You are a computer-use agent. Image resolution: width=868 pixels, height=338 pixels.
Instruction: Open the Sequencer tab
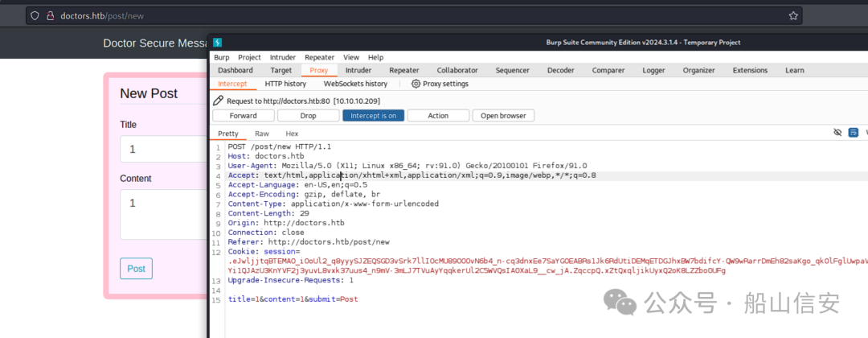513,70
